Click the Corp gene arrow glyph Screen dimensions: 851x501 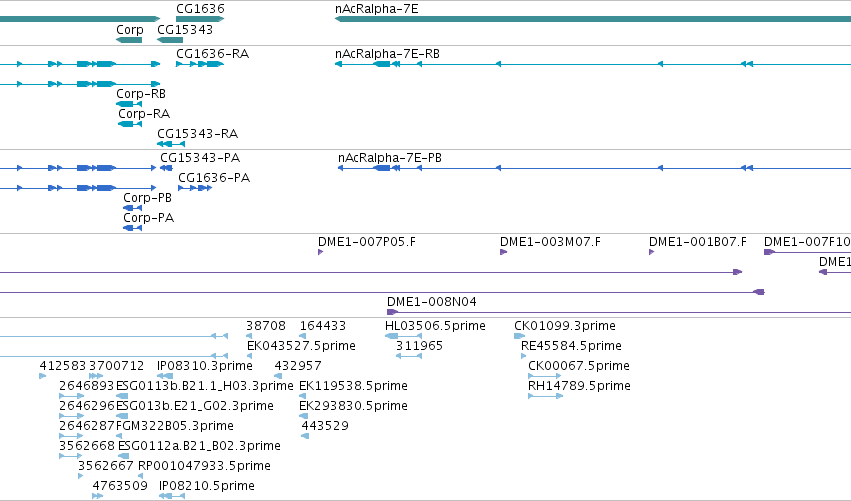coord(129,40)
